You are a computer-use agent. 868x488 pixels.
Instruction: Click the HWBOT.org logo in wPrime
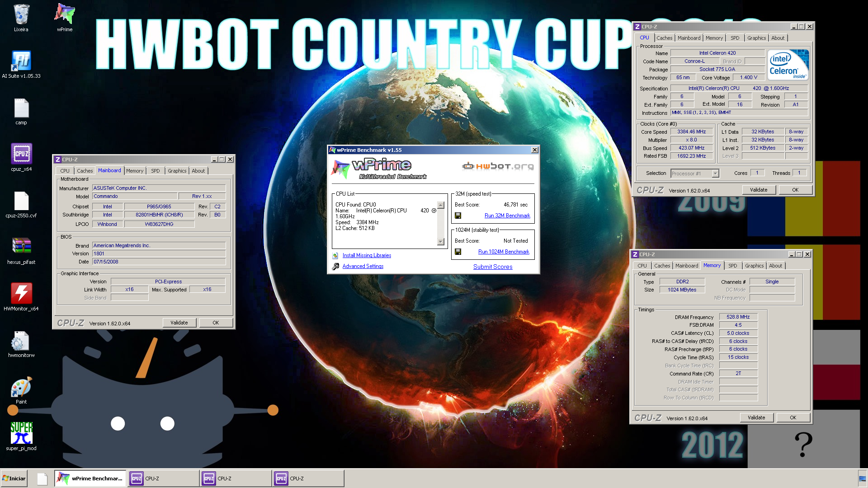click(498, 166)
